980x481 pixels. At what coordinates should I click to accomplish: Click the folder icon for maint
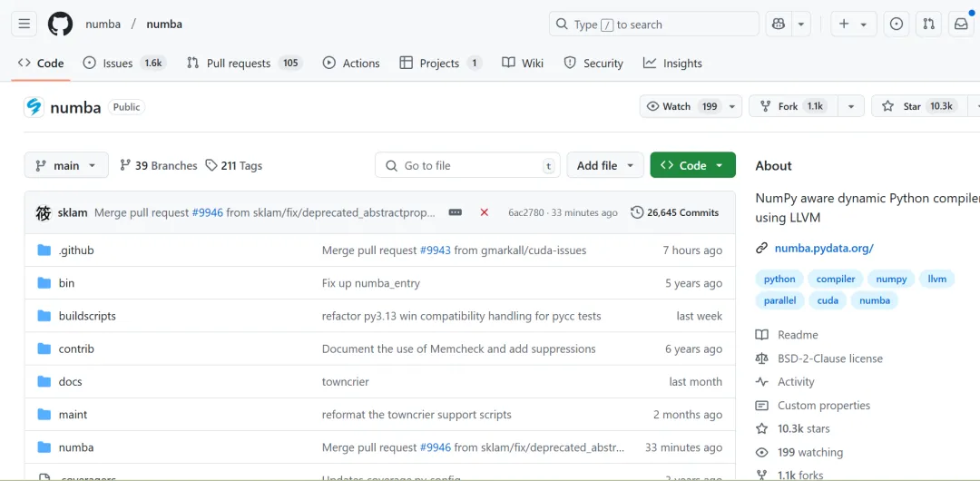coord(44,415)
